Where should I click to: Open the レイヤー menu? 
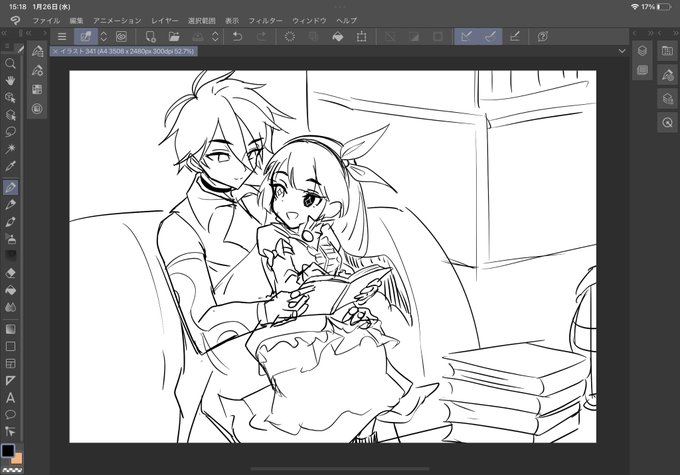[x=165, y=20]
